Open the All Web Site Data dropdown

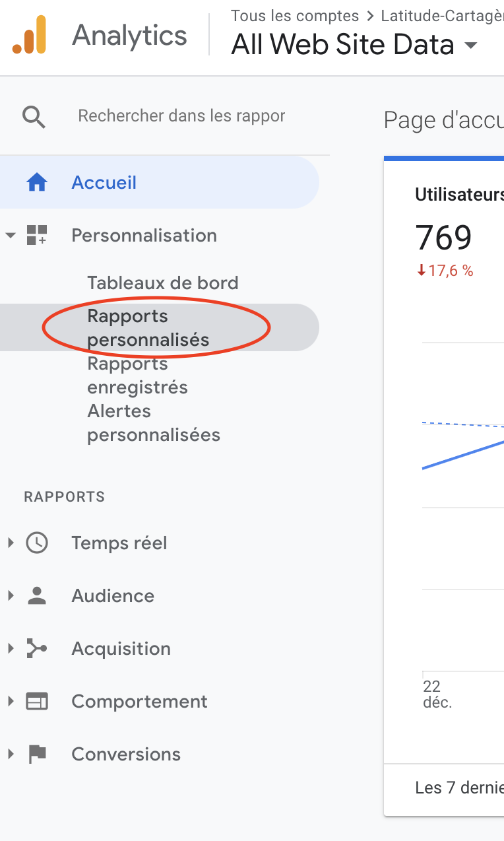point(470,46)
